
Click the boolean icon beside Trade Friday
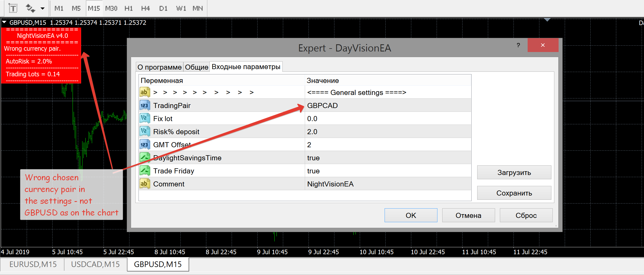(145, 171)
